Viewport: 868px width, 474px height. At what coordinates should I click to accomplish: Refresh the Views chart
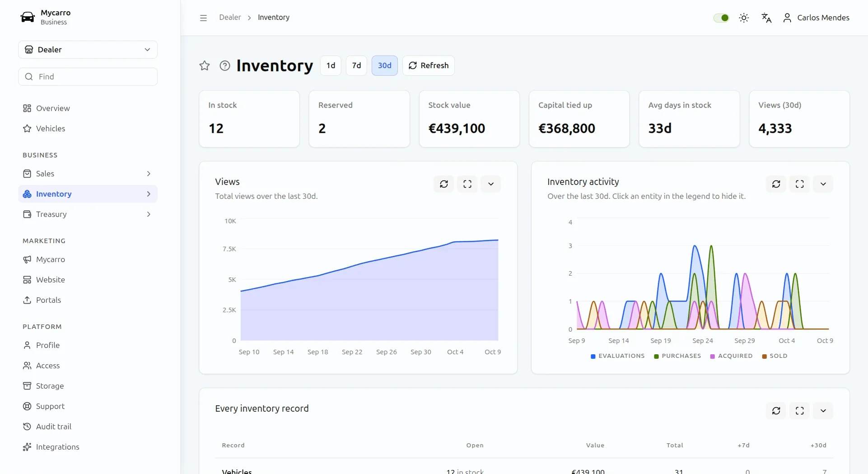(444, 184)
